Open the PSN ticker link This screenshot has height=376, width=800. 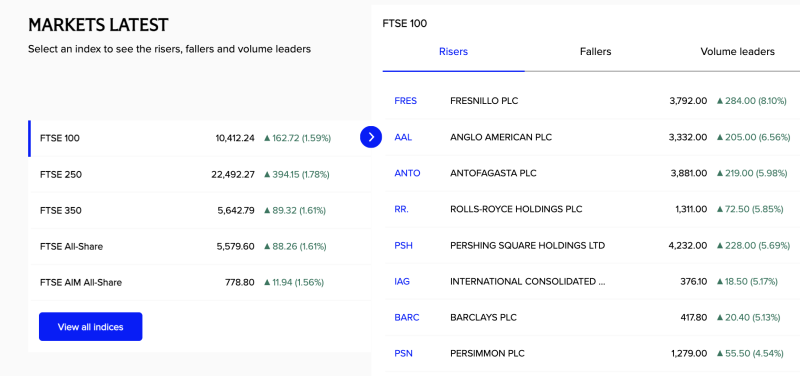(x=404, y=354)
